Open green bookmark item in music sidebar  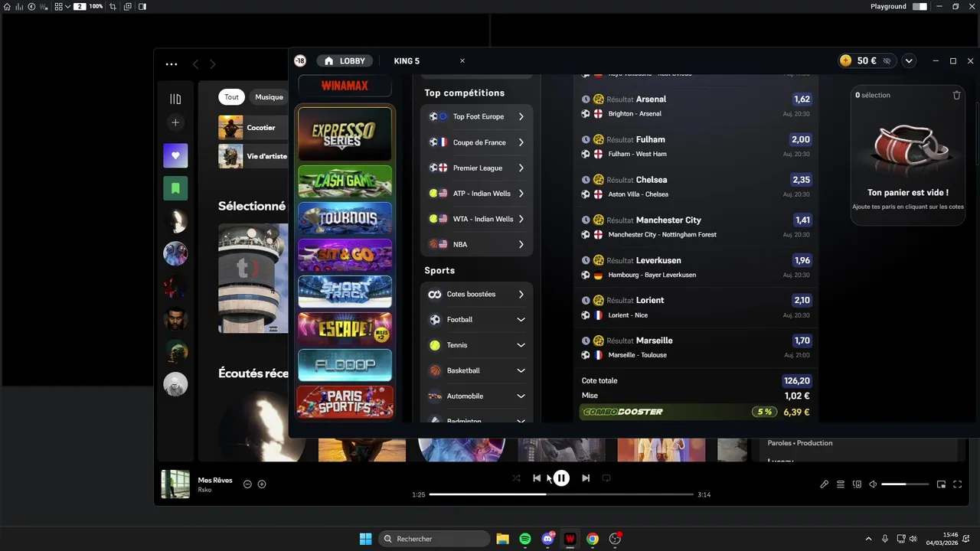pyautogui.click(x=175, y=188)
